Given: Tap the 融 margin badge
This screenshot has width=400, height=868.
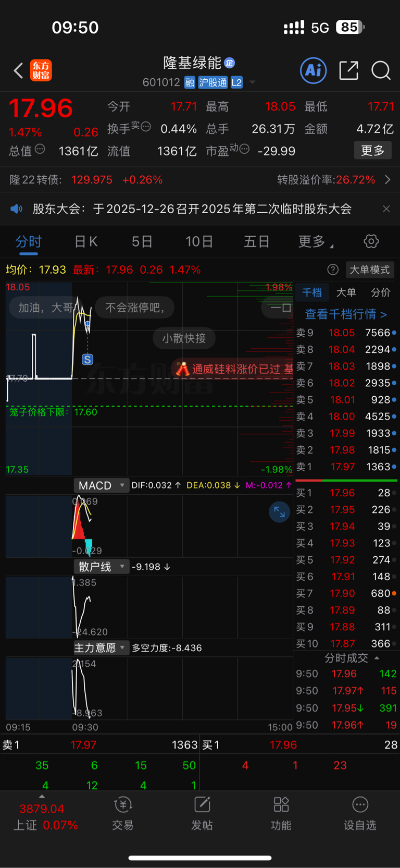Looking at the screenshot, I should (190, 82).
